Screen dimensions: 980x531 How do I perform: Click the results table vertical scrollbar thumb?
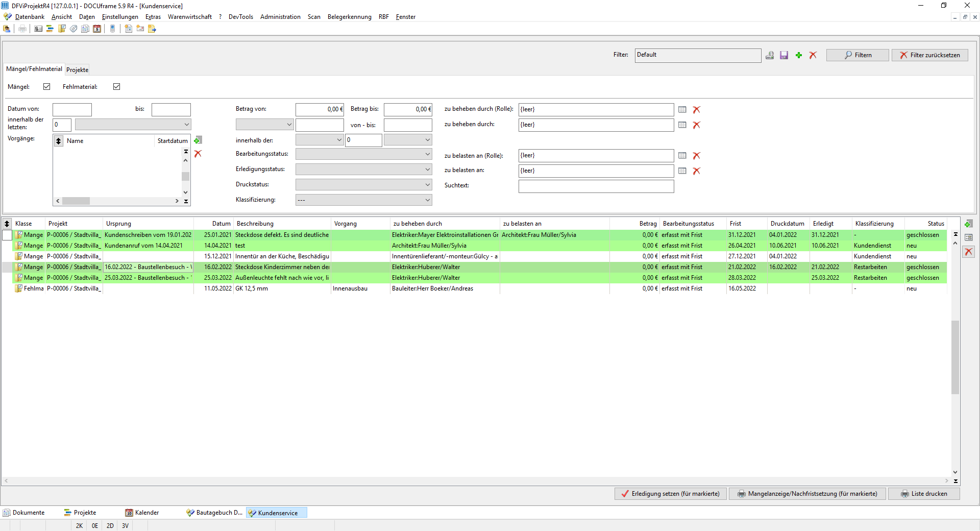(x=955, y=357)
